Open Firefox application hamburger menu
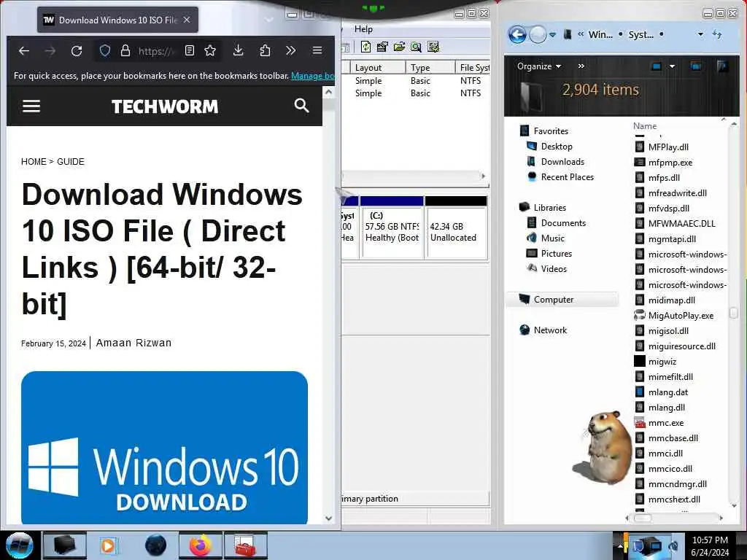This screenshot has height=560, width=747. (x=317, y=50)
